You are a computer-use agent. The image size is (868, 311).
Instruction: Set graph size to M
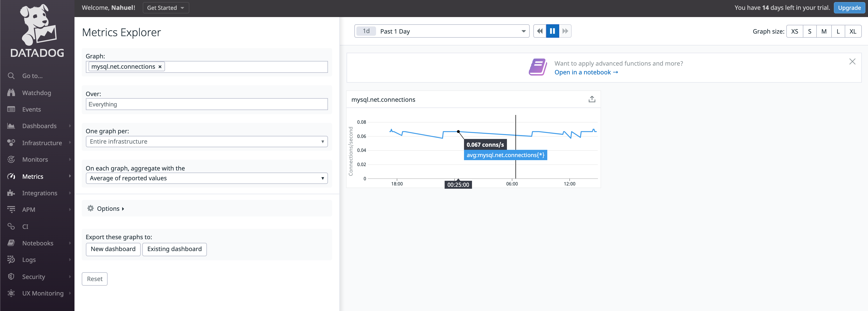(x=824, y=31)
